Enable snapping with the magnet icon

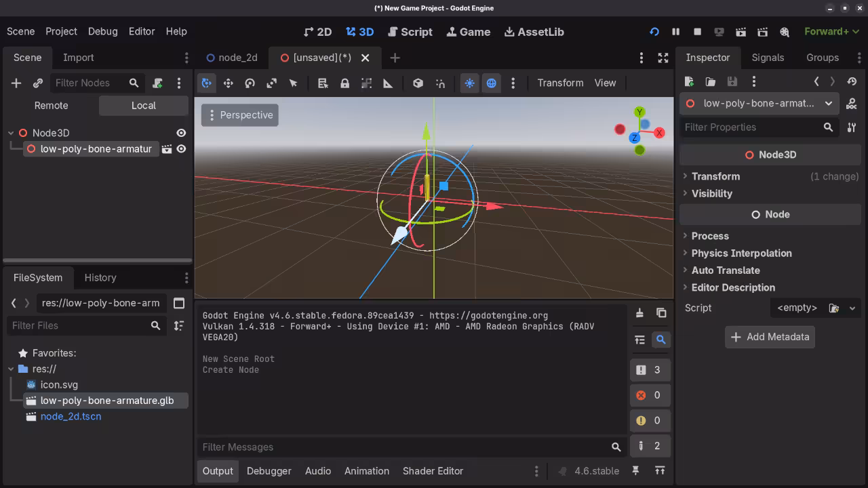(x=441, y=83)
